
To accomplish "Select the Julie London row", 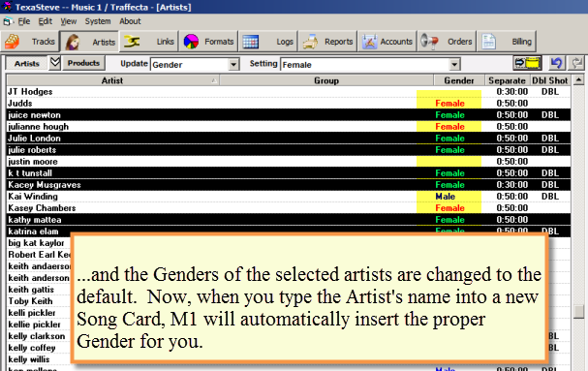I will point(289,139).
